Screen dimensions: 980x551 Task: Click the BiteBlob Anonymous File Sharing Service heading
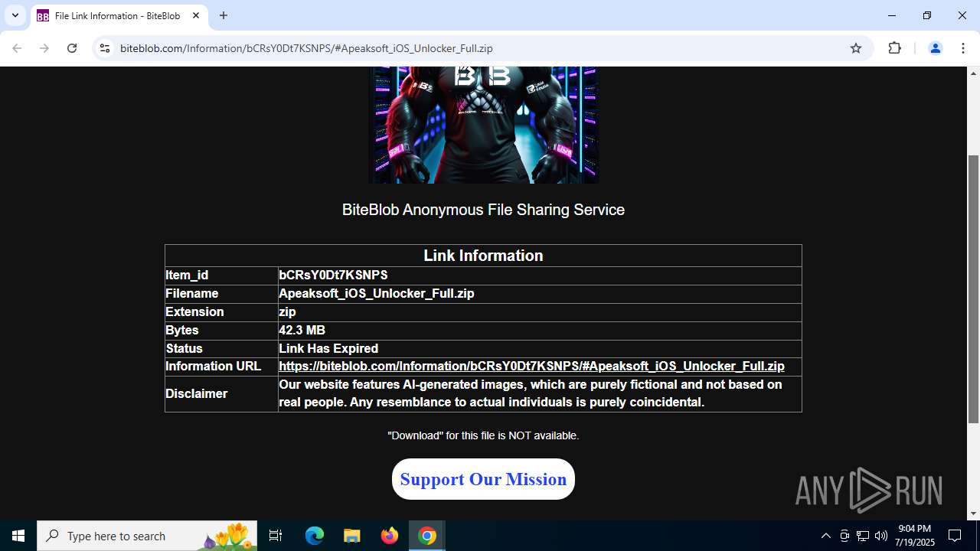coord(483,210)
